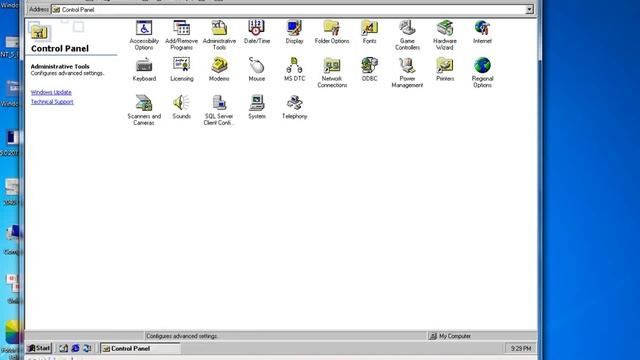The image size is (640, 360).
Task: Open the Printers folder
Action: pyautogui.click(x=444, y=69)
